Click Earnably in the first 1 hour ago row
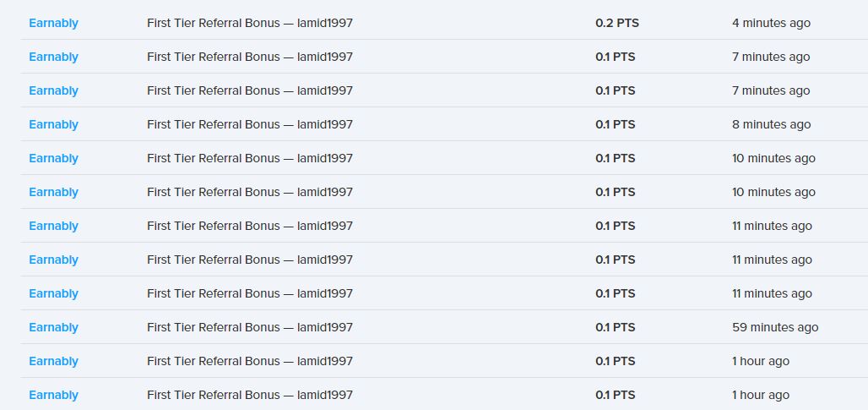 (x=53, y=361)
